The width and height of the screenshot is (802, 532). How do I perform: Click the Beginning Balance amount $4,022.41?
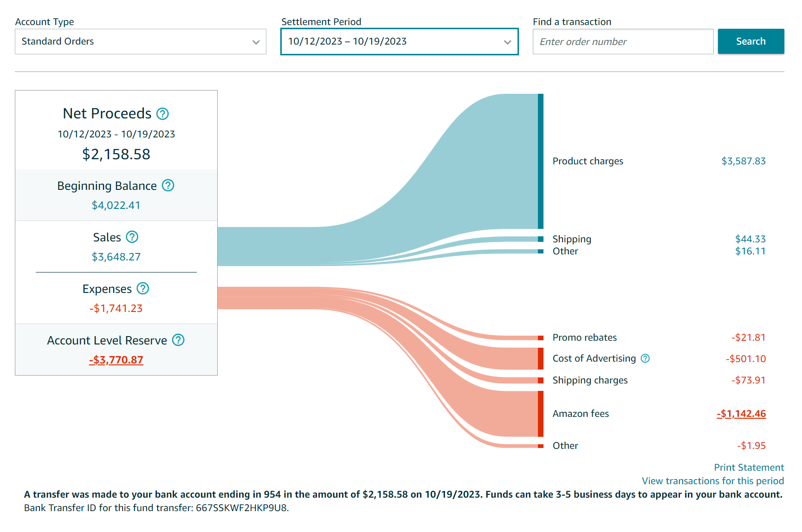116,205
